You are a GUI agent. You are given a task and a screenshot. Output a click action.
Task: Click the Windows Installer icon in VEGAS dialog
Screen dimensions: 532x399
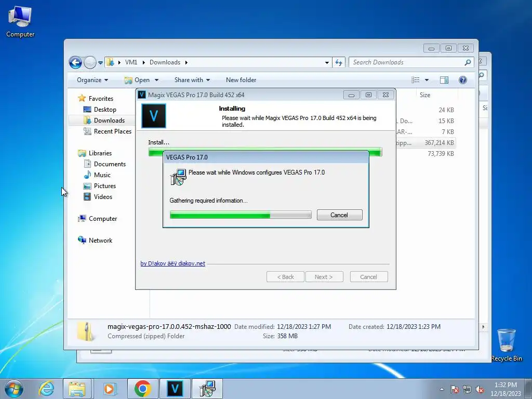tap(178, 177)
